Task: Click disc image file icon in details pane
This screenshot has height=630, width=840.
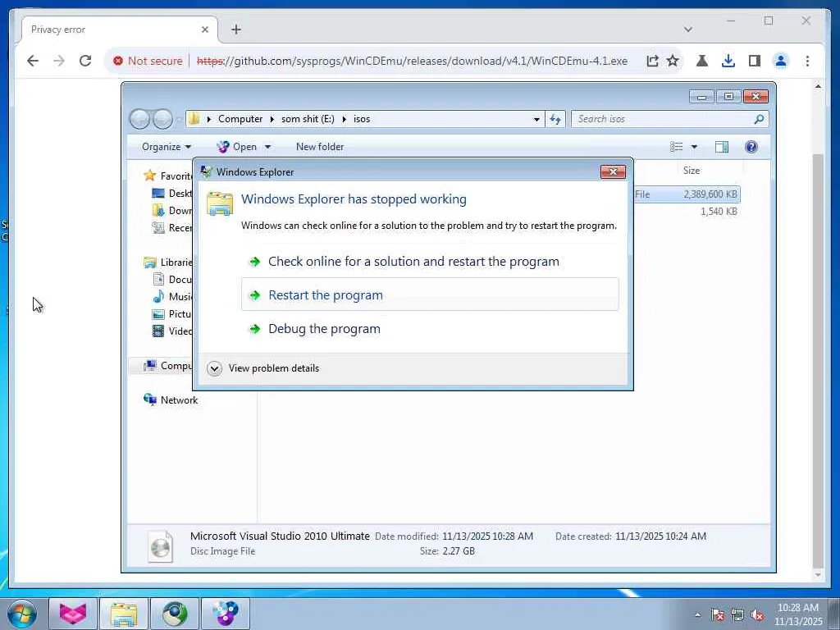Action: pos(160,546)
